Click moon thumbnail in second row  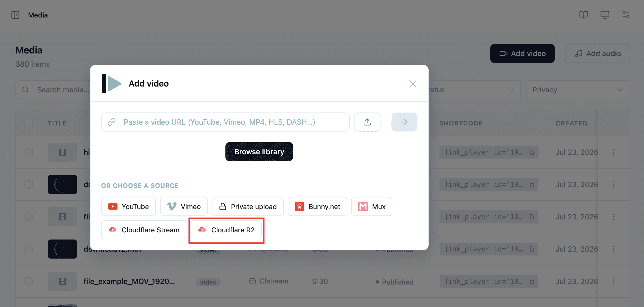click(x=62, y=184)
